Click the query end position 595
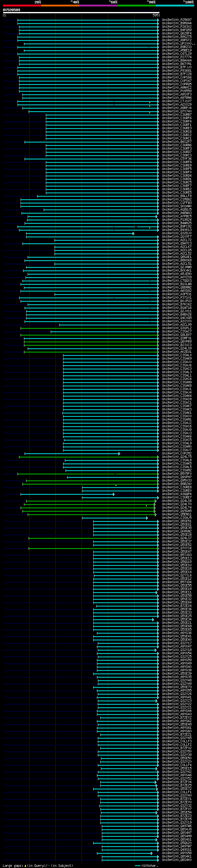Image resolution: width=197 pixels, height=868 pixels. pyautogui.click(x=155, y=15)
